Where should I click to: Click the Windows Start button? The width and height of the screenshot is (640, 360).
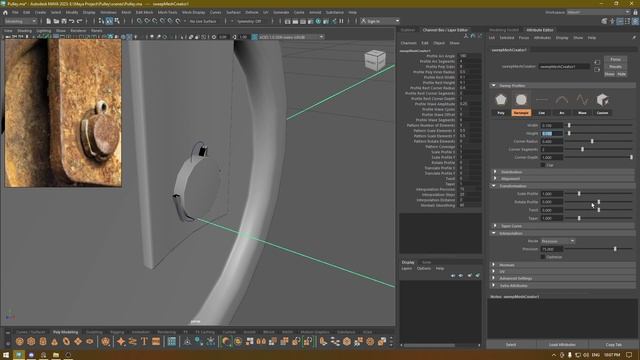click(6, 355)
